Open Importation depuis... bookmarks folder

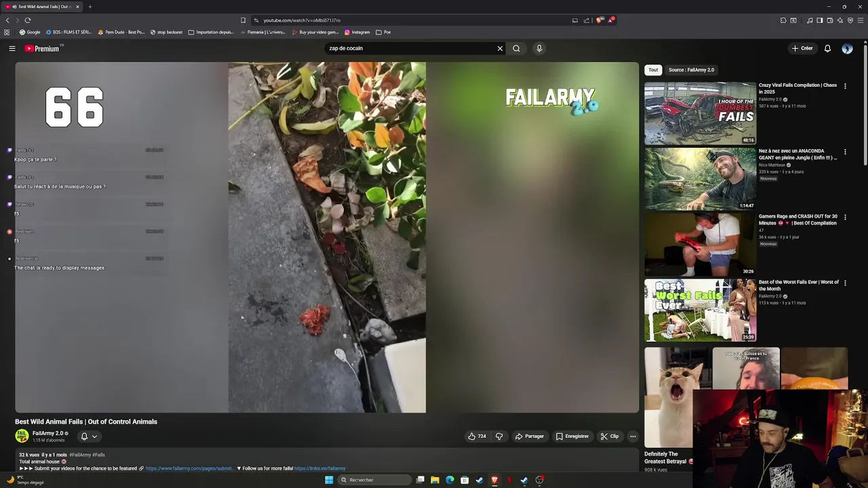211,32
